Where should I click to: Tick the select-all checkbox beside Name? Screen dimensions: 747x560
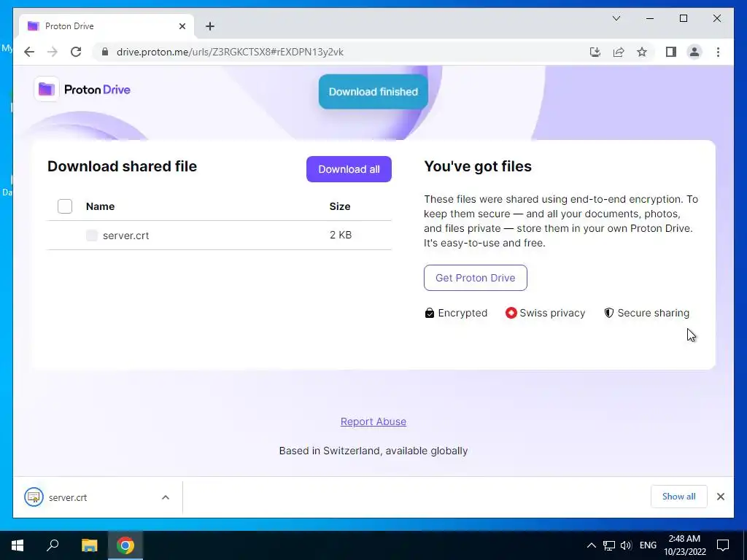[x=65, y=206]
